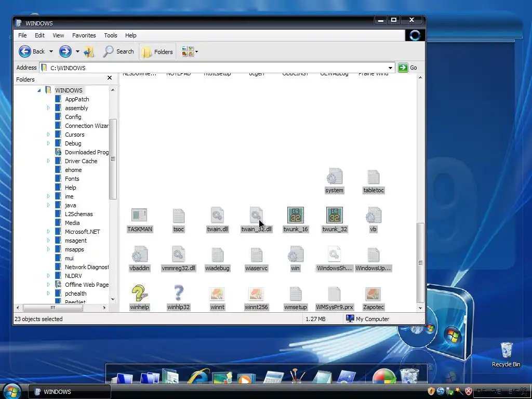
Task: Click file list scrollbar down arrow
Action: (420, 308)
